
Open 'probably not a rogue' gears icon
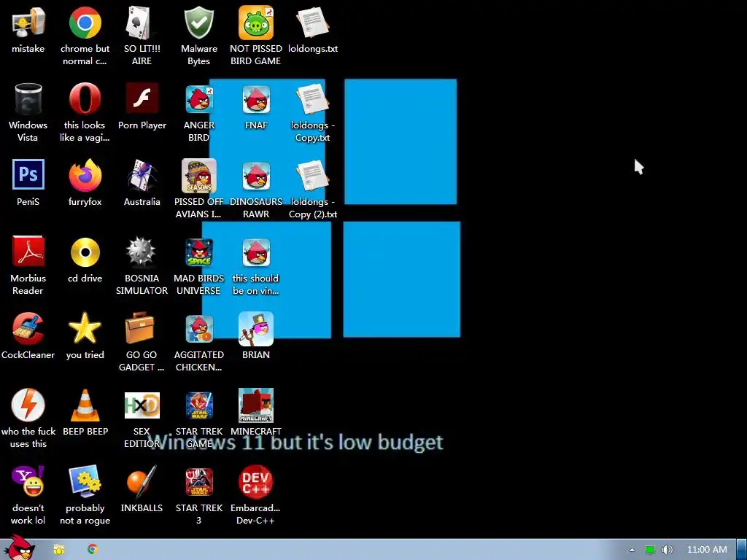click(85, 481)
